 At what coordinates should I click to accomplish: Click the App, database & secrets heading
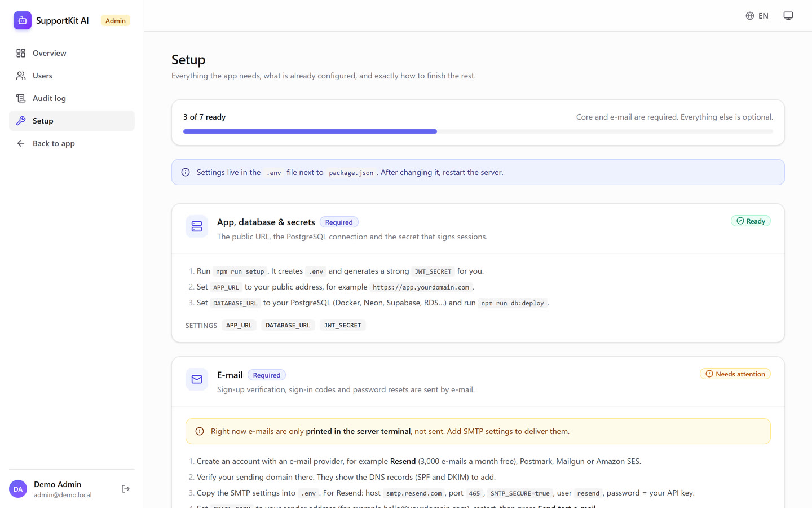[266, 222]
